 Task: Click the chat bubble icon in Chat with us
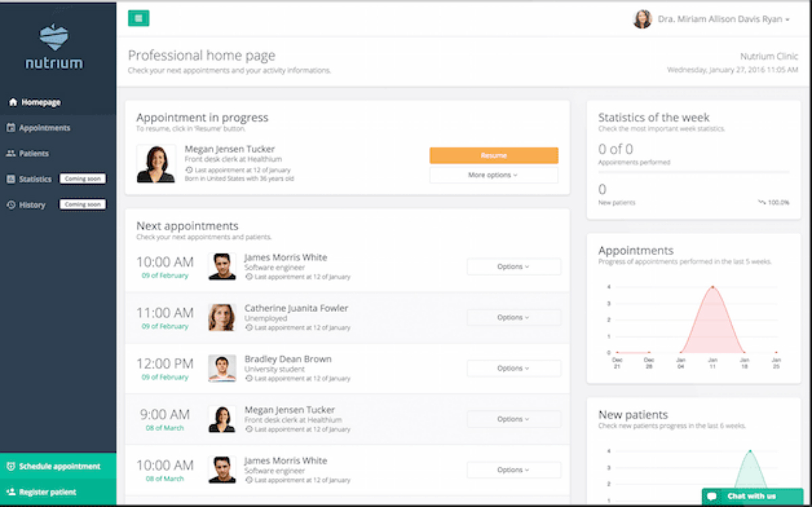[x=712, y=496]
